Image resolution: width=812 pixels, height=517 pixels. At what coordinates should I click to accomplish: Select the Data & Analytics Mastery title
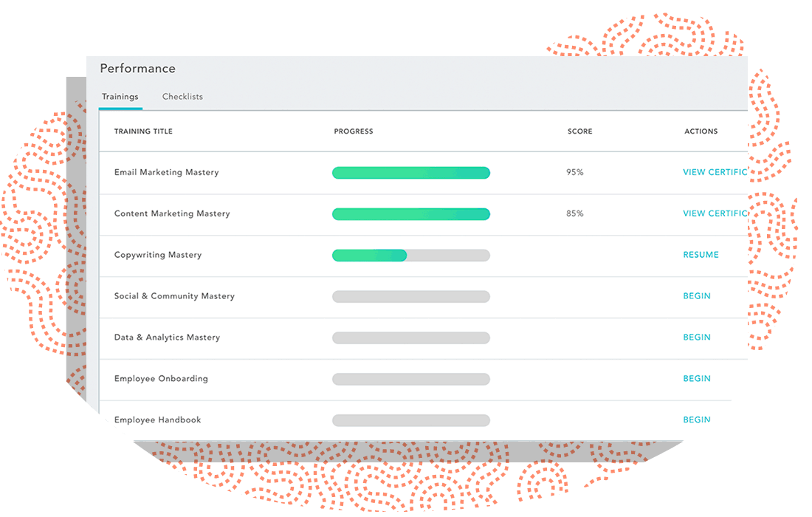pyautogui.click(x=167, y=338)
